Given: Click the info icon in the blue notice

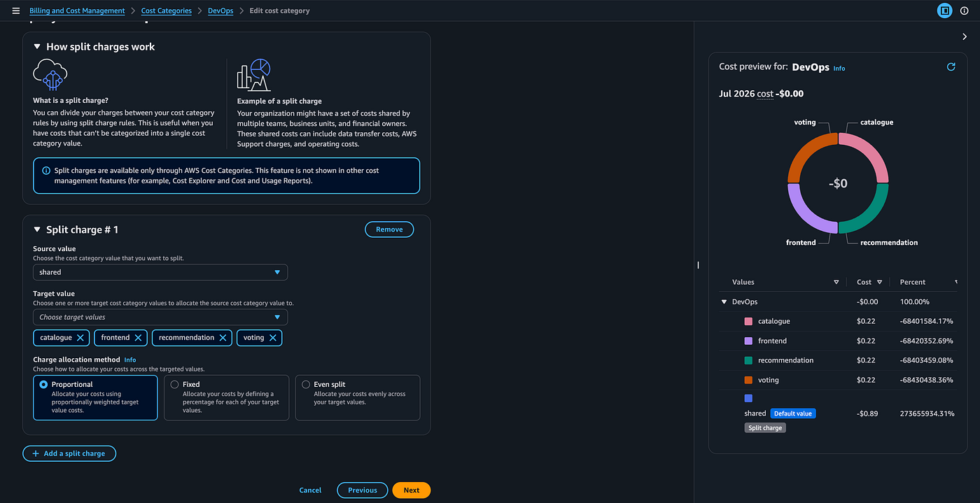Looking at the screenshot, I should (46, 171).
